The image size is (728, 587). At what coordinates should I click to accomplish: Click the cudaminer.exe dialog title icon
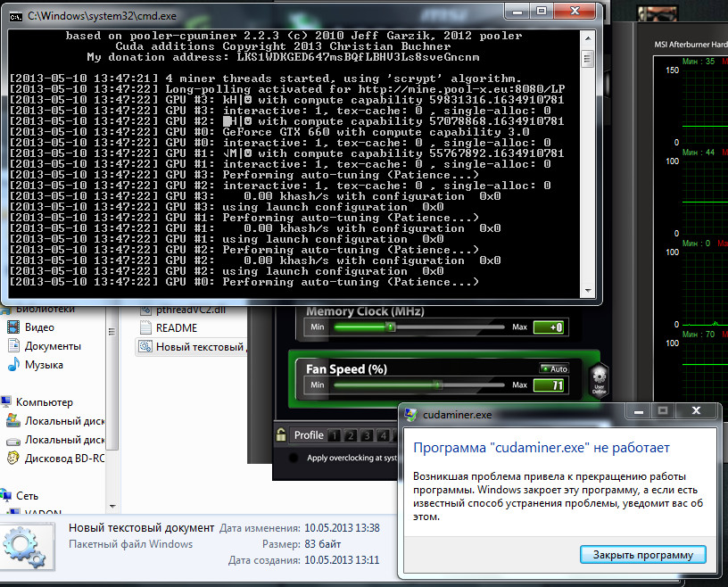tap(411, 415)
